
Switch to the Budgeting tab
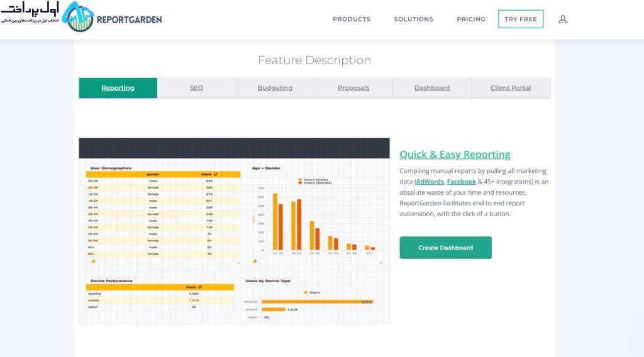[x=275, y=88]
